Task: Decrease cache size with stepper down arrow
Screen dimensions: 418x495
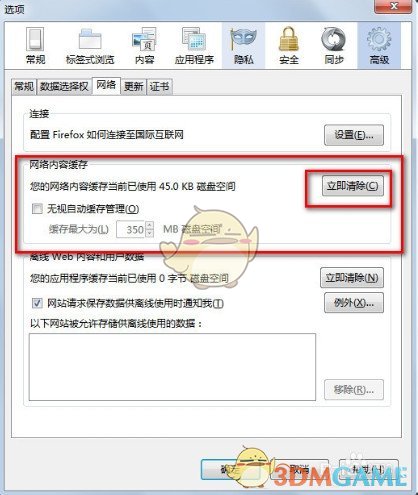Action: pyautogui.click(x=150, y=233)
